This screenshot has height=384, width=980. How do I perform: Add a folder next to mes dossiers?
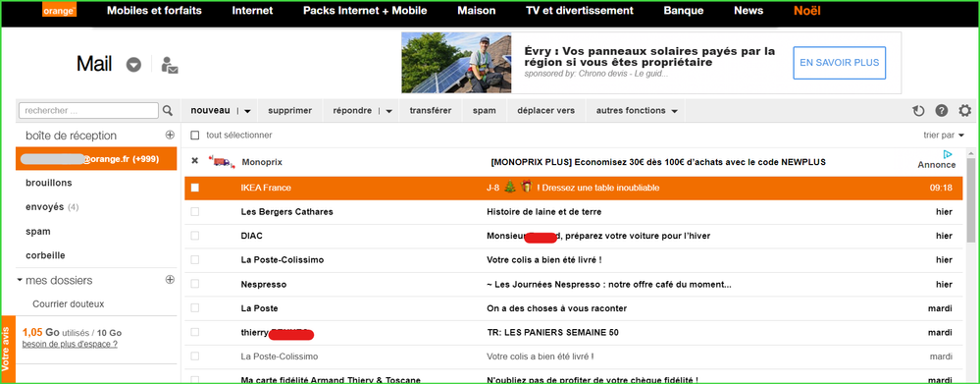[x=170, y=280]
